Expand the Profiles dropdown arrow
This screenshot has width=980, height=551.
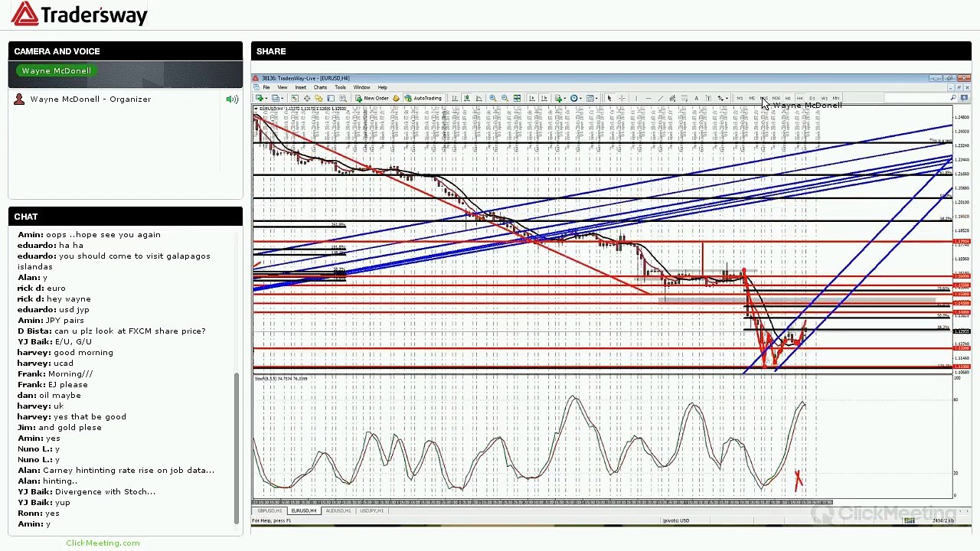282,98
